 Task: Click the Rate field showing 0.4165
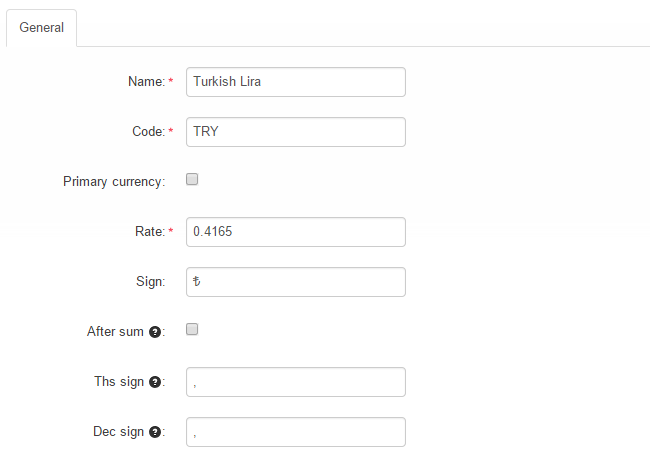(x=295, y=232)
